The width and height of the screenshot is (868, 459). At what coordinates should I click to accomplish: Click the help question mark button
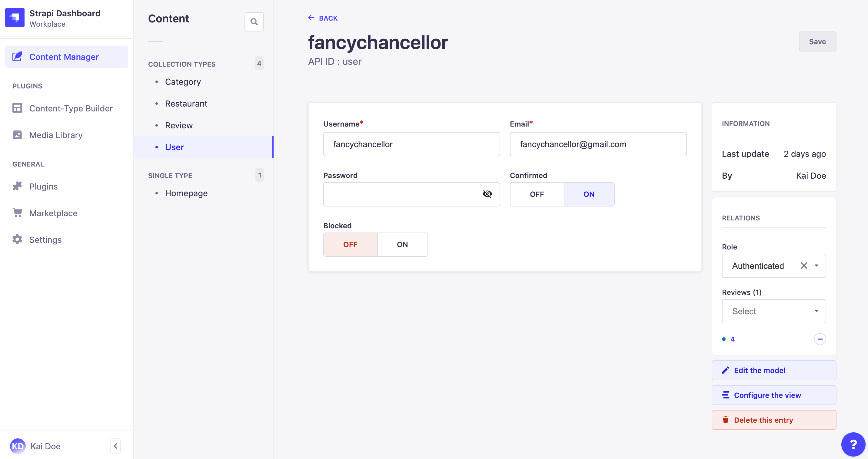tap(853, 444)
